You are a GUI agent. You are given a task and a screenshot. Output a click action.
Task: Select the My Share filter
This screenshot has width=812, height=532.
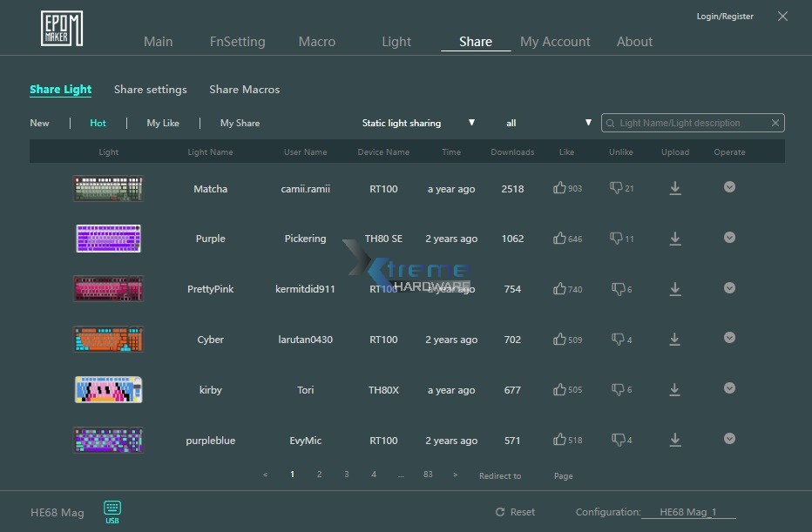pos(240,123)
